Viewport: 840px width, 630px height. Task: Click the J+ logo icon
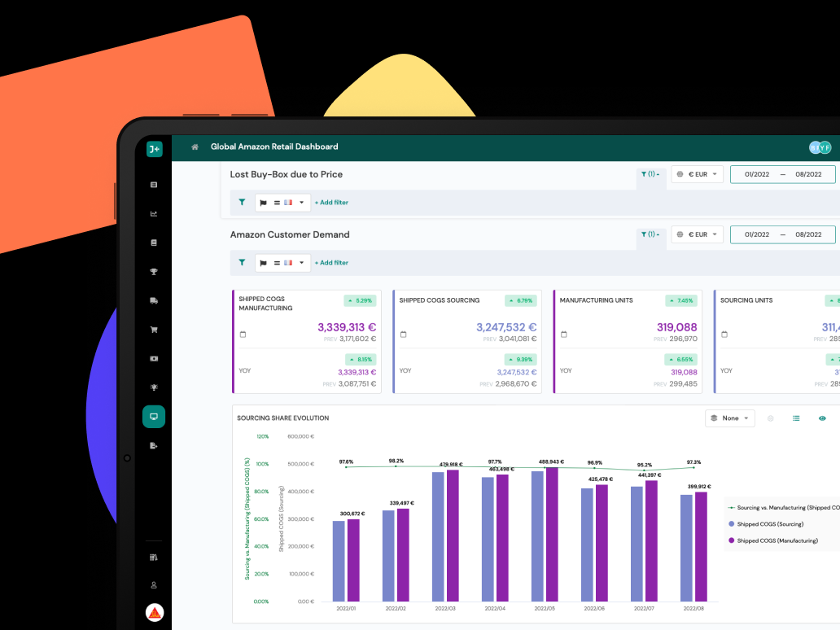(x=155, y=149)
